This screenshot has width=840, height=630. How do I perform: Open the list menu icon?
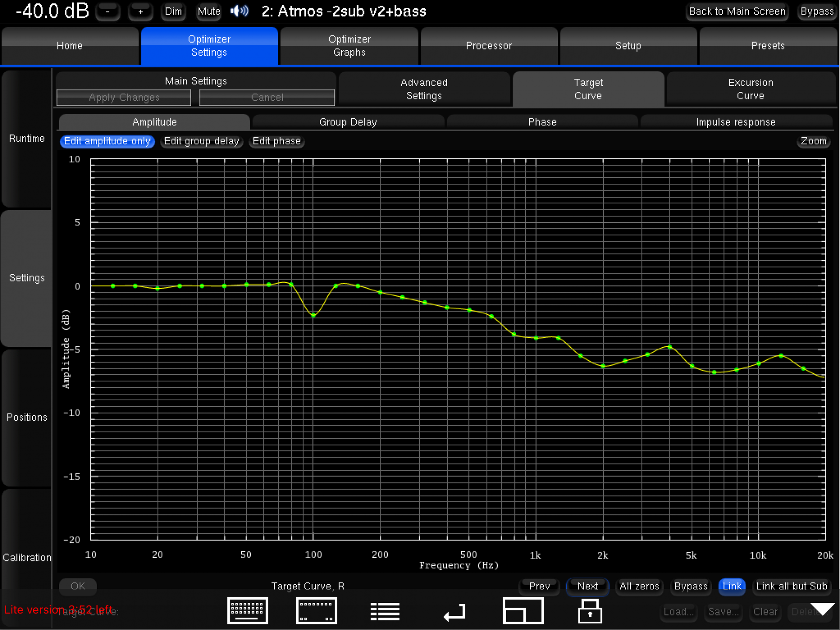pos(385,611)
